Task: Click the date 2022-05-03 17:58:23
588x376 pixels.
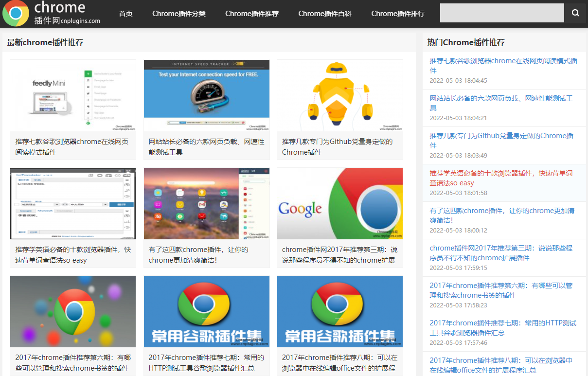Action: pos(458,305)
